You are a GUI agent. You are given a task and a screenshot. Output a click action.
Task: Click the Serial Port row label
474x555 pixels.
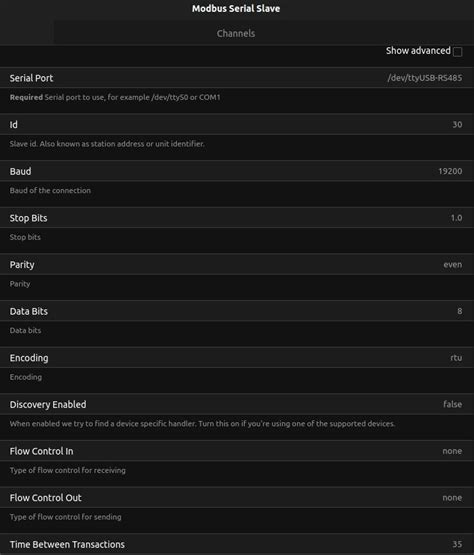(31, 78)
